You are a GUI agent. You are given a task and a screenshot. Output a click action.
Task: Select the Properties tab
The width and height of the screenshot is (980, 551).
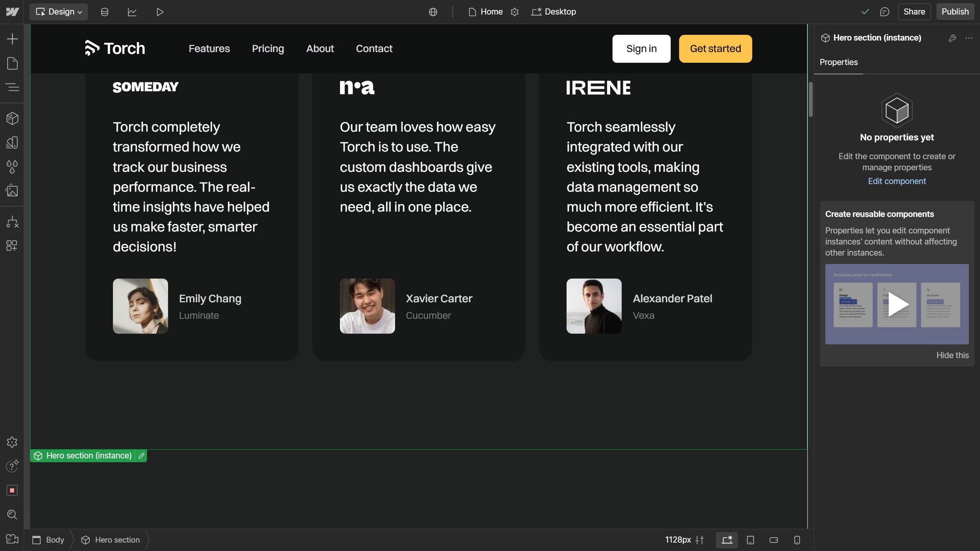pos(838,62)
